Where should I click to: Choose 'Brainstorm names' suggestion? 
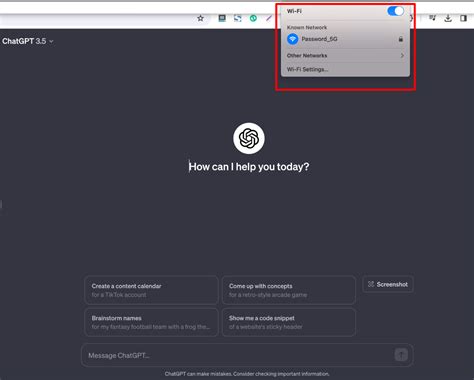(151, 322)
